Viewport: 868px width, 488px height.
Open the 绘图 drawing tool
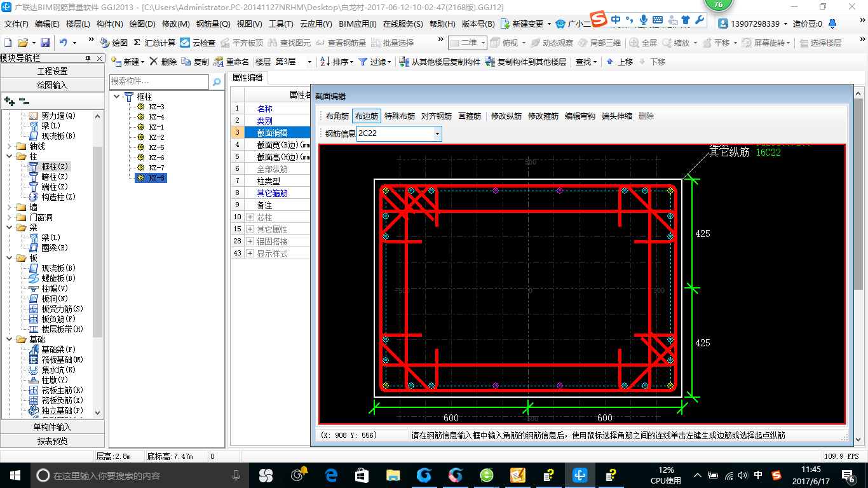(114, 43)
